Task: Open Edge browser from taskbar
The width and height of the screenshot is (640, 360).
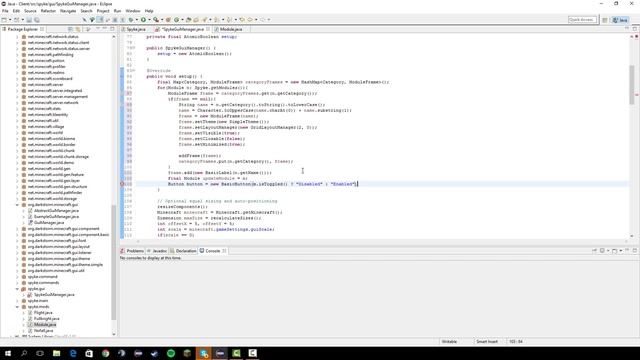Action: (73, 353)
